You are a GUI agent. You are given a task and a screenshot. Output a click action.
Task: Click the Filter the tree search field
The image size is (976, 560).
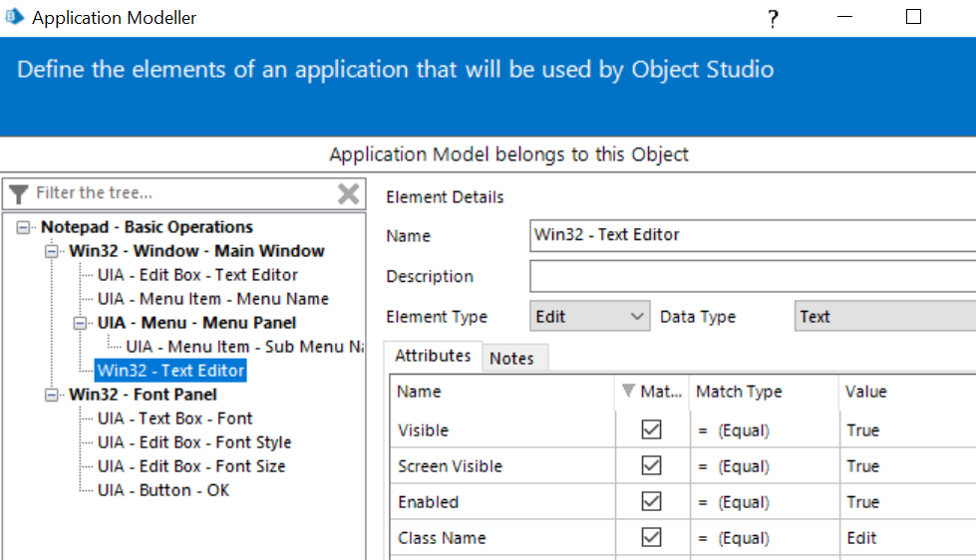(x=179, y=193)
